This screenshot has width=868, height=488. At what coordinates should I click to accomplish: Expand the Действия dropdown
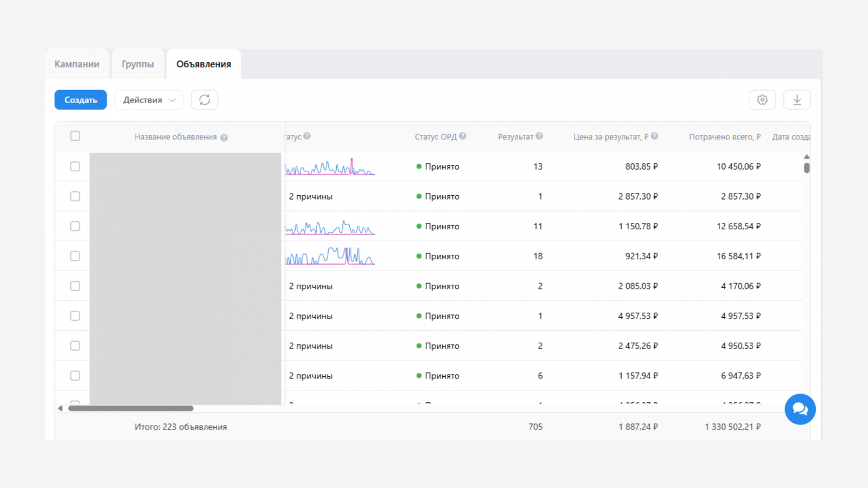149,100
